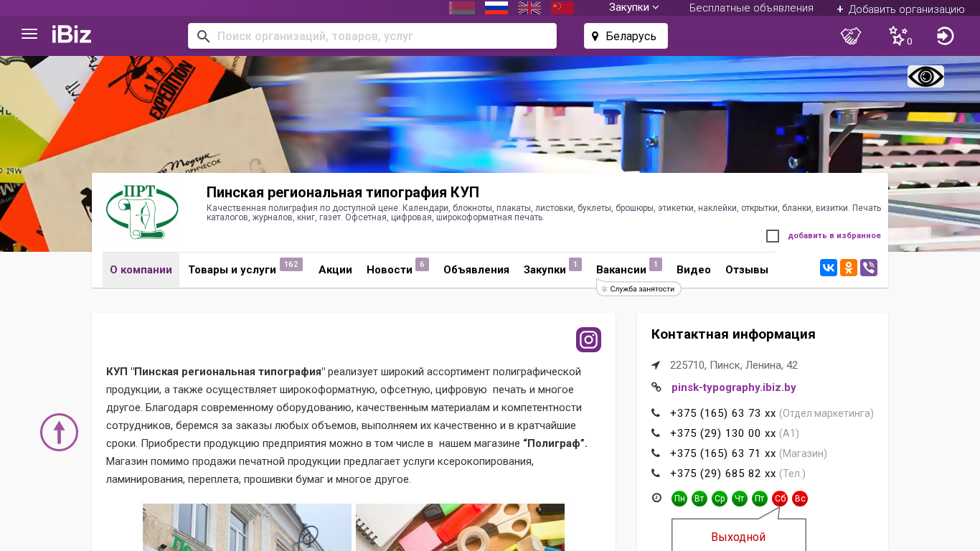This screenshot has width=980, height=551.
Task: Check the добавить в избранное checkbox
Action: 773,236
